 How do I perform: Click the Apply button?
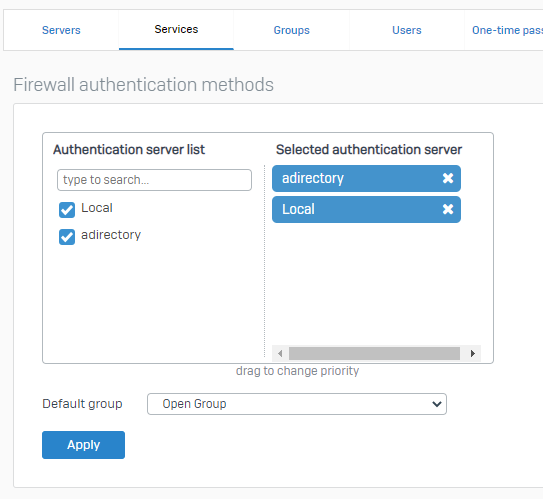[x=83, y=445]
